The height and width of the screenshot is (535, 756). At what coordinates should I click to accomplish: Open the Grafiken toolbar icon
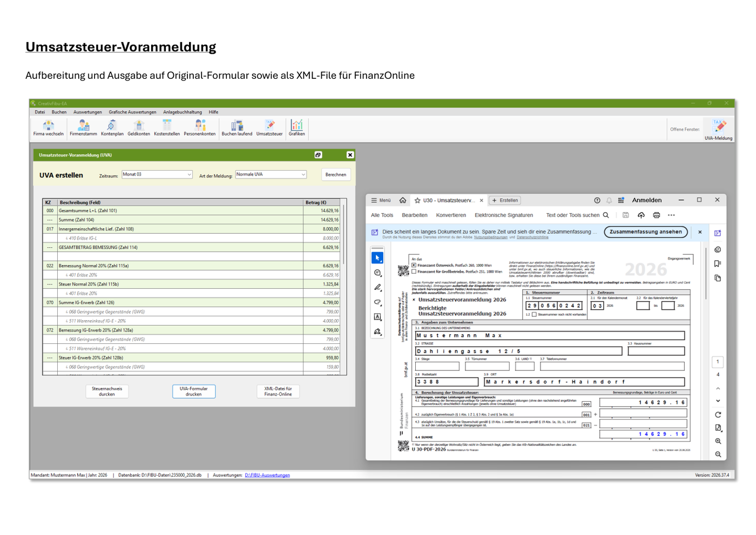[x=296, y=128]
